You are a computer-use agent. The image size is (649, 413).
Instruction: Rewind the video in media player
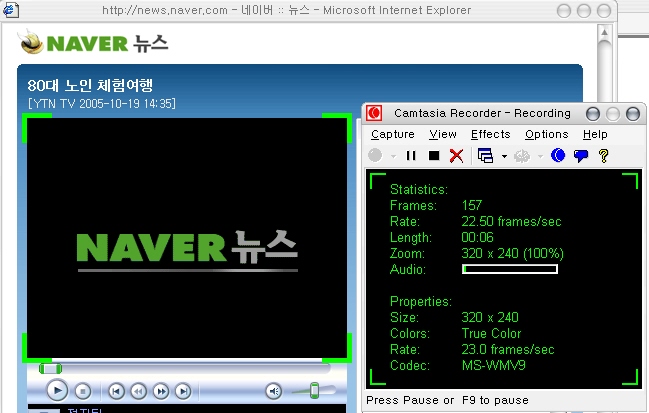139,391
